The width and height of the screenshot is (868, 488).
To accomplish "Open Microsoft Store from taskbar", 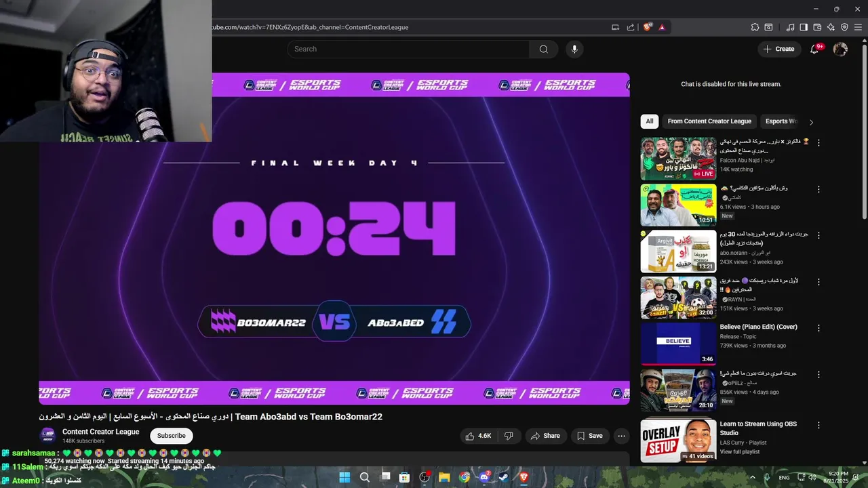I will coord(405,477).
